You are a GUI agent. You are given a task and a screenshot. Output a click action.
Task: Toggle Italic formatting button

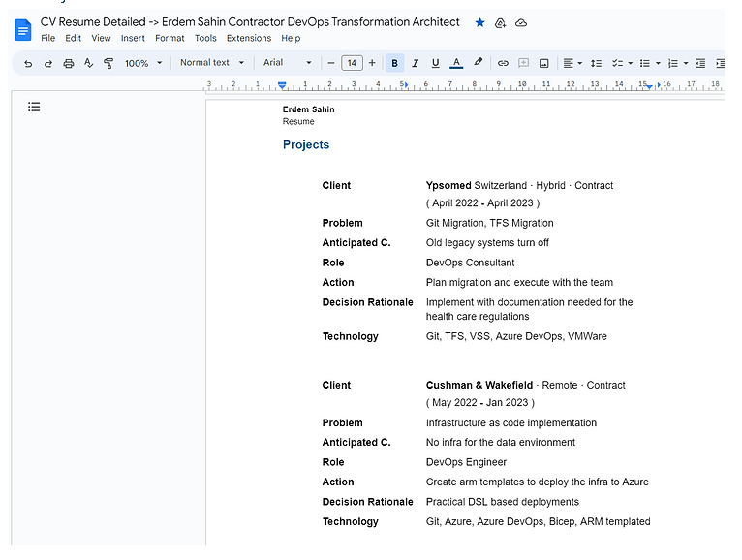coord(415,63)
